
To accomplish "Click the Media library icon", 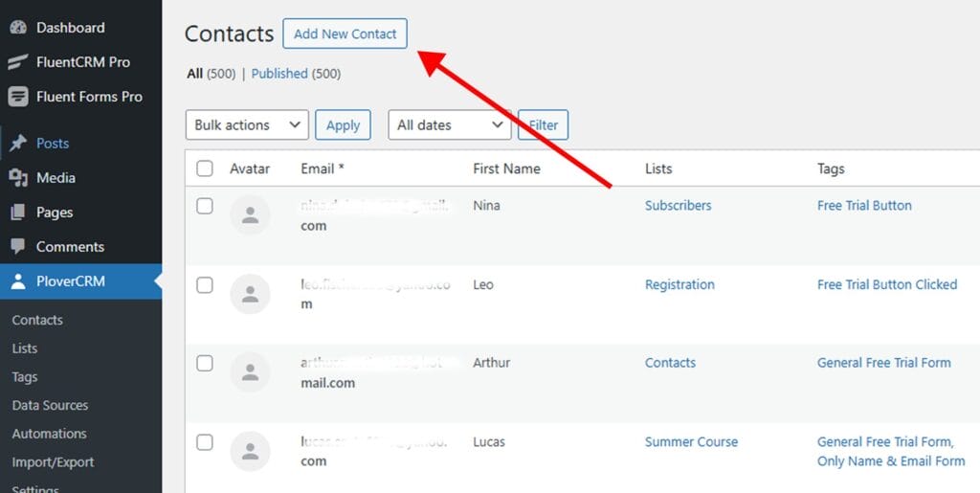I will (18, 178).
